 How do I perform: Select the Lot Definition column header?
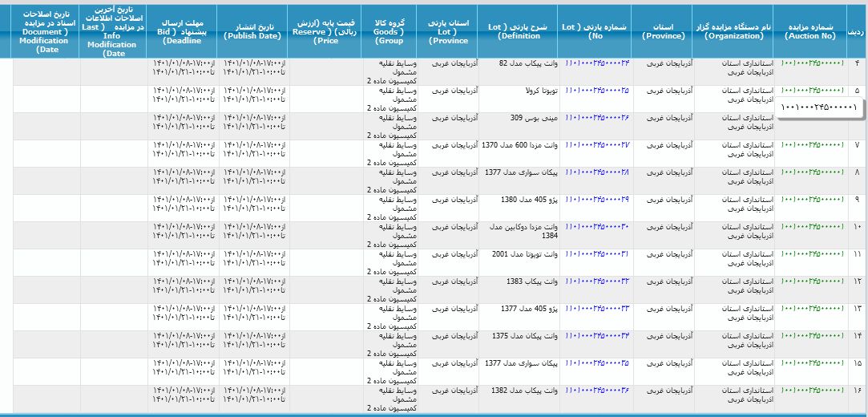519,31
